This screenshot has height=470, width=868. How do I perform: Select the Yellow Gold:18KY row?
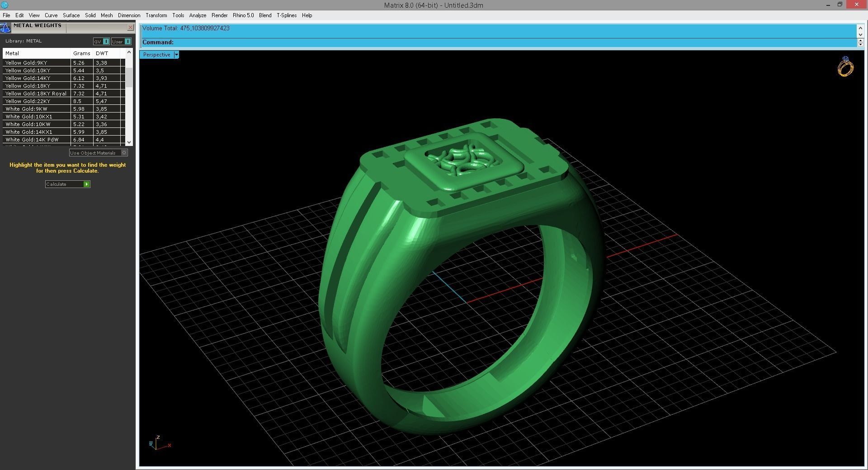[64, 86]
